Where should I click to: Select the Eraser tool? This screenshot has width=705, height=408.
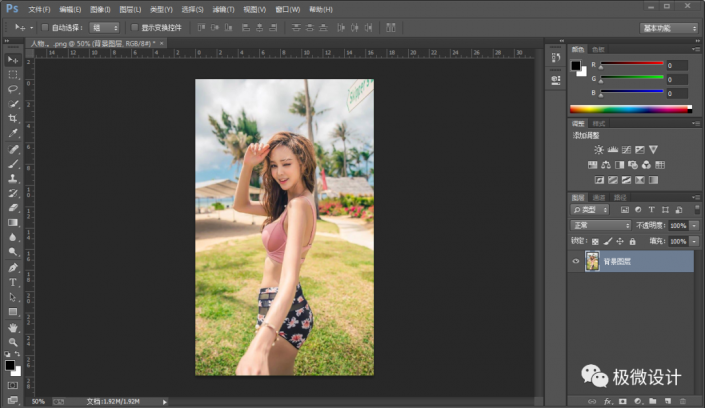point(13,208)
